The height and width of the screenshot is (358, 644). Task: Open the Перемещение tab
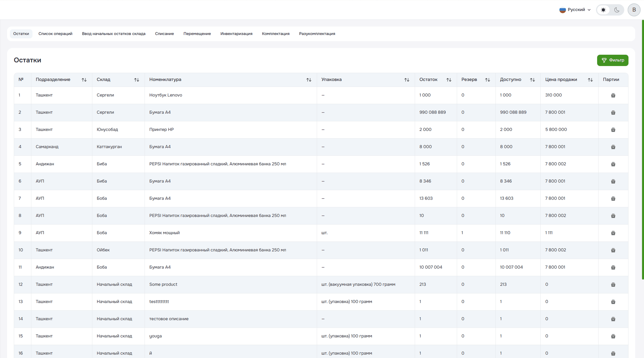click(x=197, y=34)
